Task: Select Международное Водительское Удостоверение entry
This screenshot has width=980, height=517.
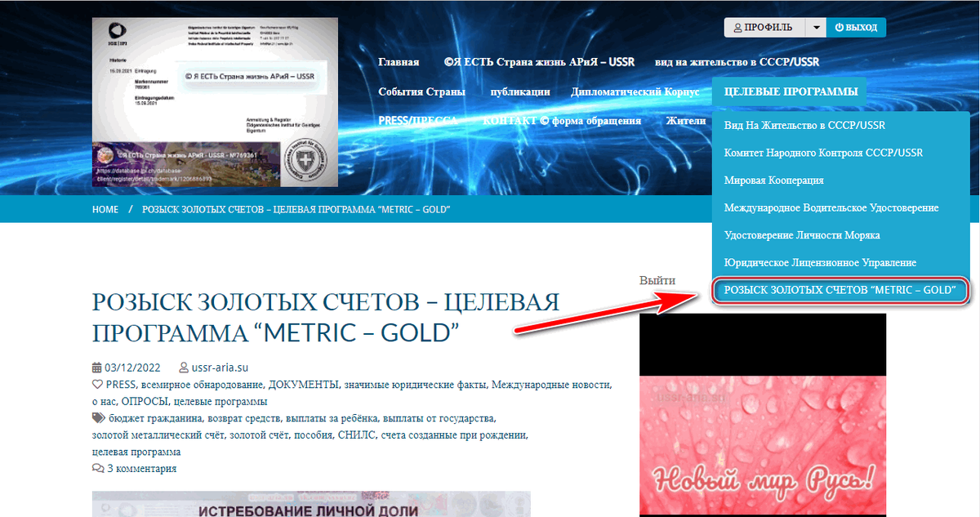Action: click(831, 207)
